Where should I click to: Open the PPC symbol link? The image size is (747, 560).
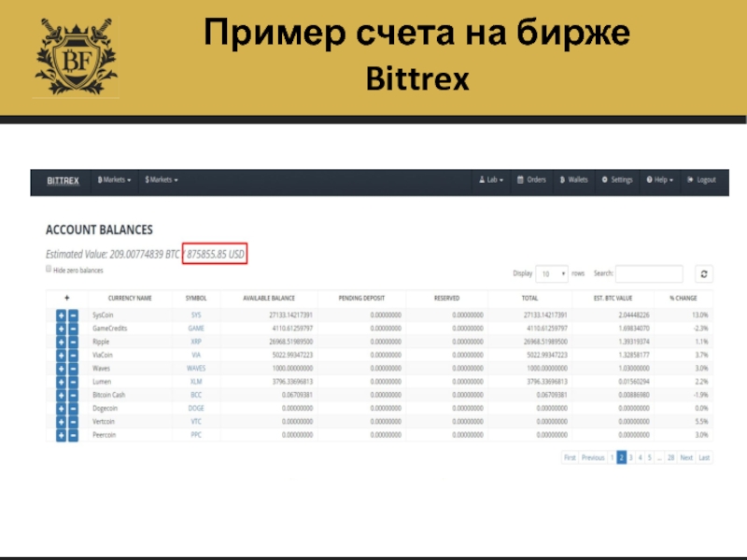pyautogui.click(x=196, y=435)
